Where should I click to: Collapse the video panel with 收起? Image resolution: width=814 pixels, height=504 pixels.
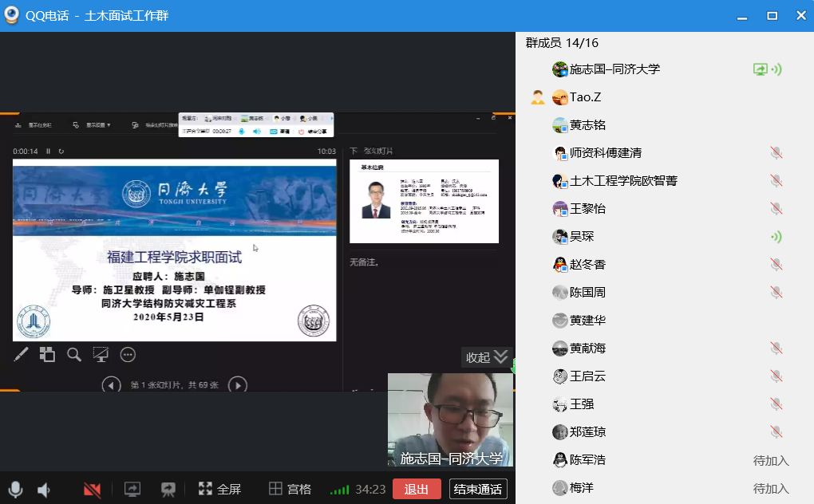(487, 356)
